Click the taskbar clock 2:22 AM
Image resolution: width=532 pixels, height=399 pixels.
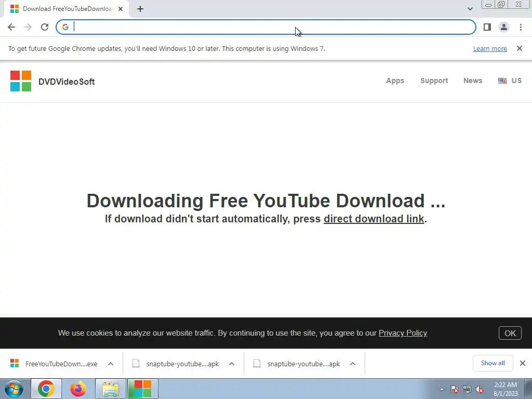[506, 389]
